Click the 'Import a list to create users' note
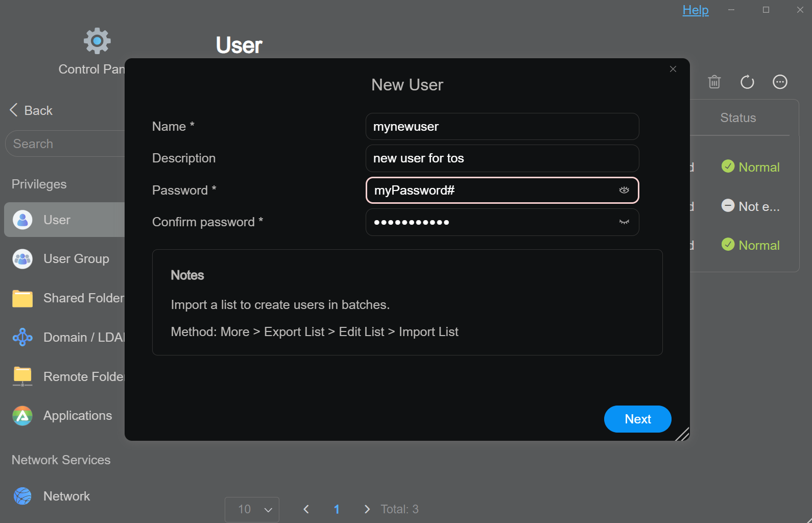The width and height of the screenshot is (812, 523). [x=280, y=305]
